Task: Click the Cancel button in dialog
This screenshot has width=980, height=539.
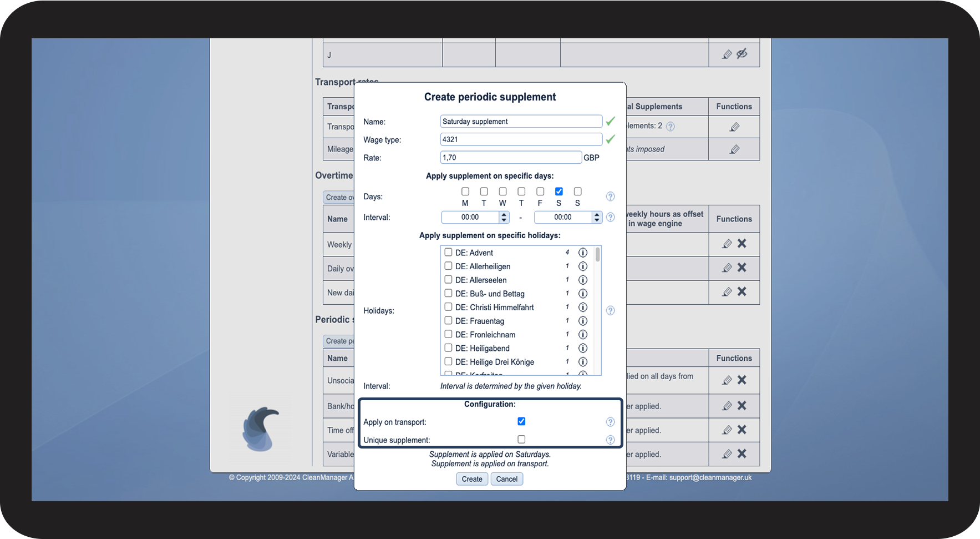Action: click(x=506, y=479)
